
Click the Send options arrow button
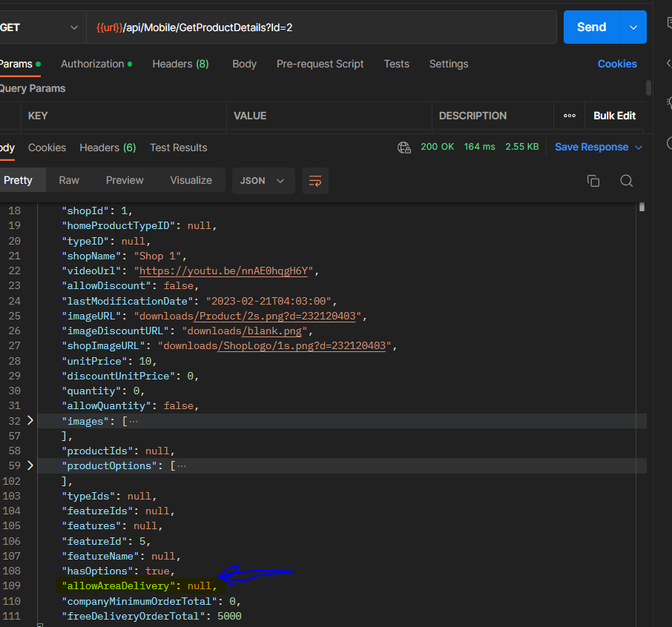pyautogui.click(x=633, y=27)
